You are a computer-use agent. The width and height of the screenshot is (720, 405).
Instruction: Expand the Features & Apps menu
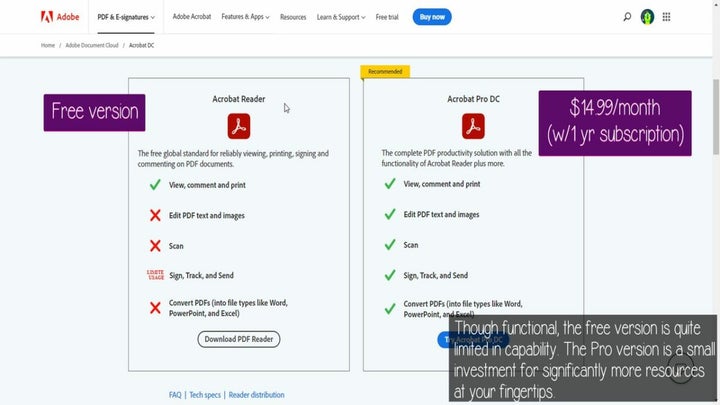click(246, 17)
